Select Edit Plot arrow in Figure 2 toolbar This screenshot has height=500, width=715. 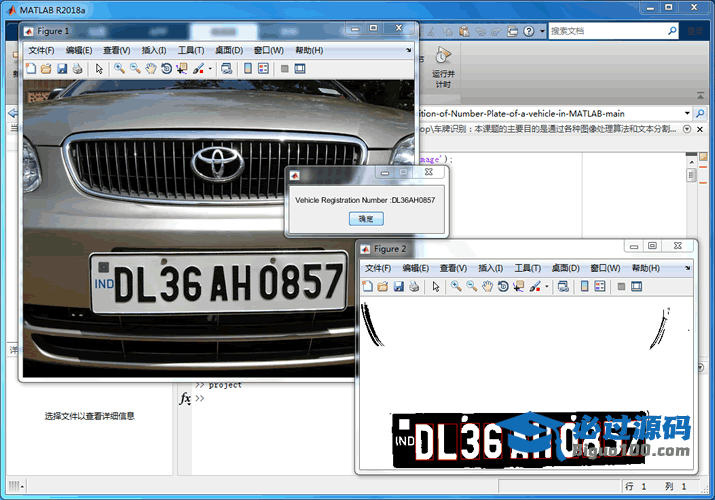(435, 286)
